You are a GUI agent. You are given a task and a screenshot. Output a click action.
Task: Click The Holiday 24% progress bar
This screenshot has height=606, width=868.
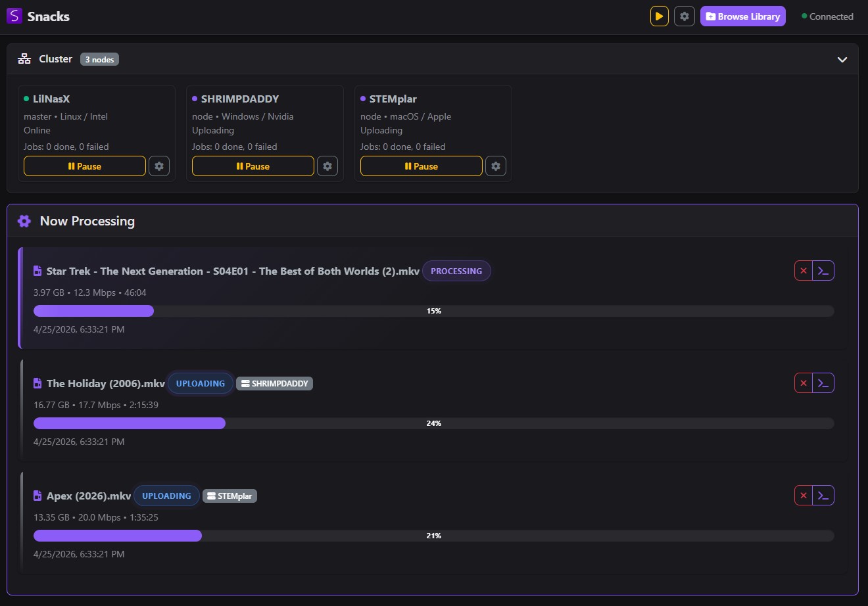tap(434, 423)
